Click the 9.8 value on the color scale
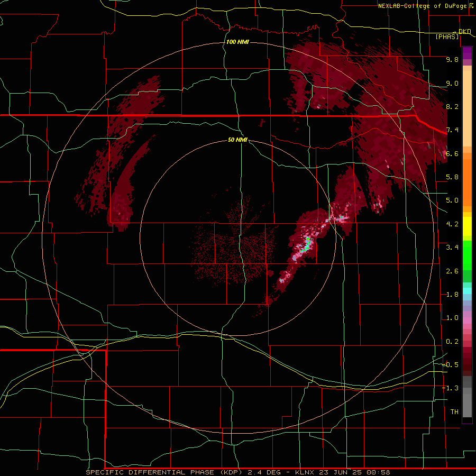The image size is (476, 476). coord(452,59)
